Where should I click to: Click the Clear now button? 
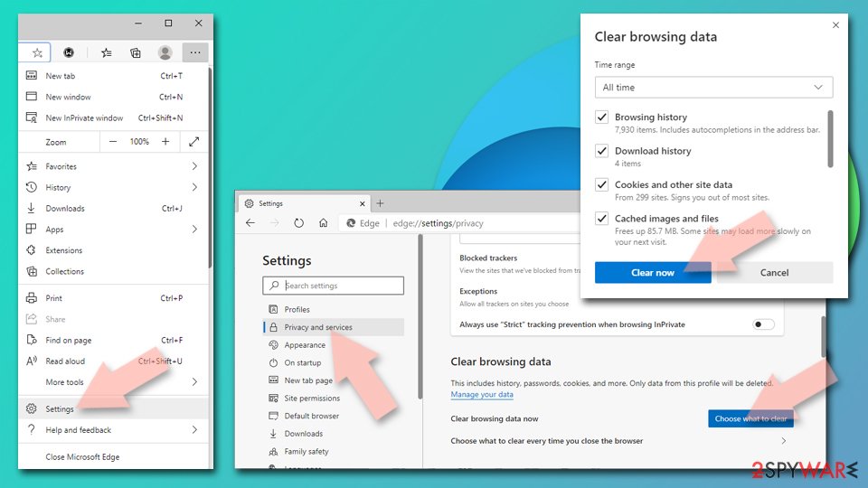[x=653, y=272]
